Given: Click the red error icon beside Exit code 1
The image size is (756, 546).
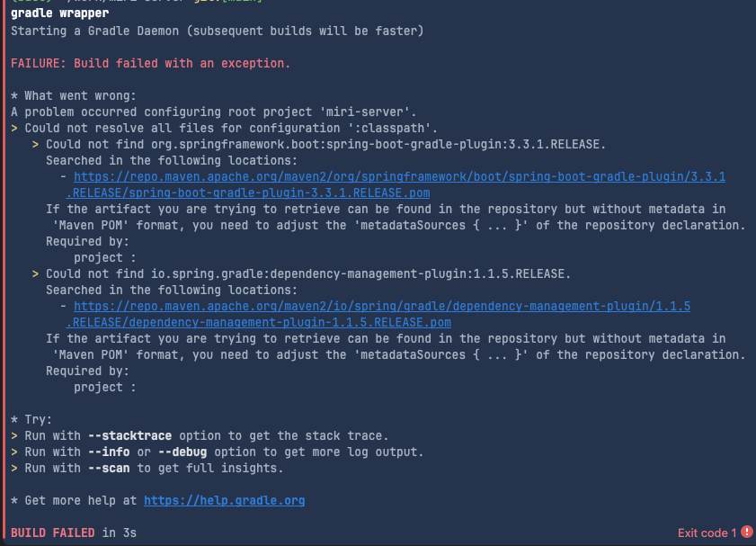Looking at the screenshot, I should click(x=746, y=532).
